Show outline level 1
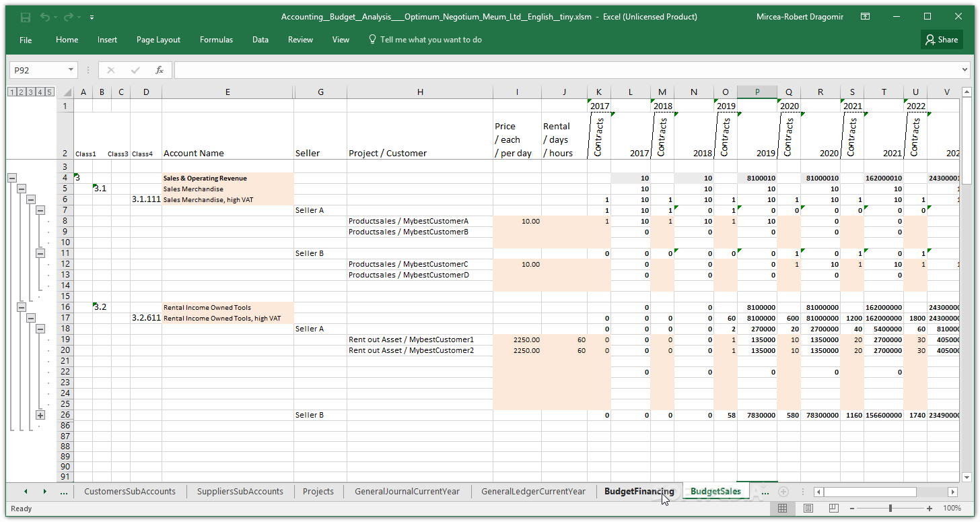This screenshot has height=522, width=980. [x=12, y=92]
